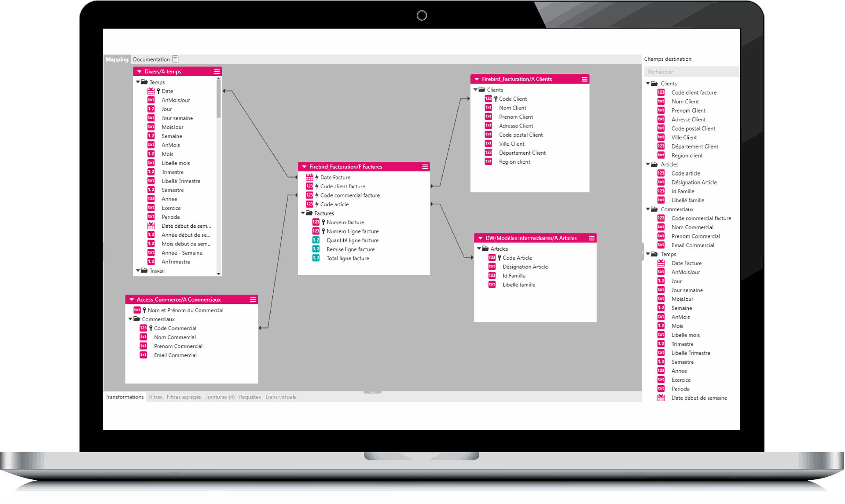Screen dimensions: 845x504
Task: Click the hamburger menu on DW/Modèles intermediaires/A Articles
Action: point(592,238)
